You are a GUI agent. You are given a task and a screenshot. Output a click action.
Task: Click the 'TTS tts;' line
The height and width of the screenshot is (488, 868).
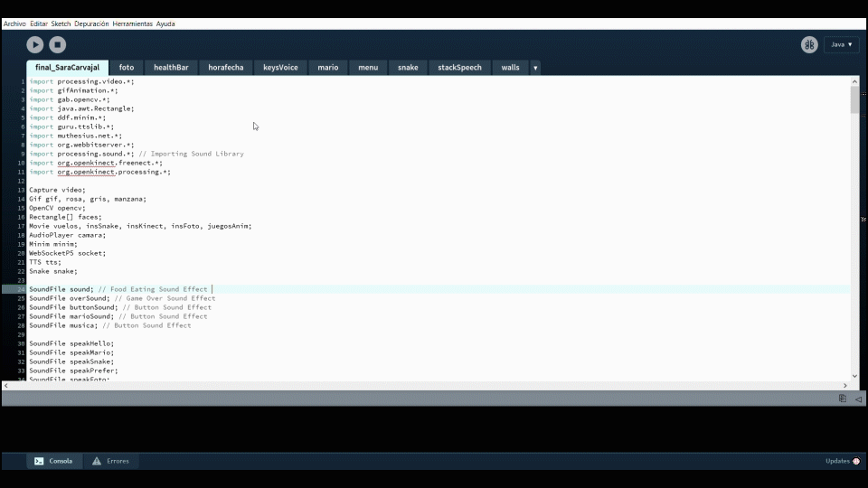pos(45,262)
